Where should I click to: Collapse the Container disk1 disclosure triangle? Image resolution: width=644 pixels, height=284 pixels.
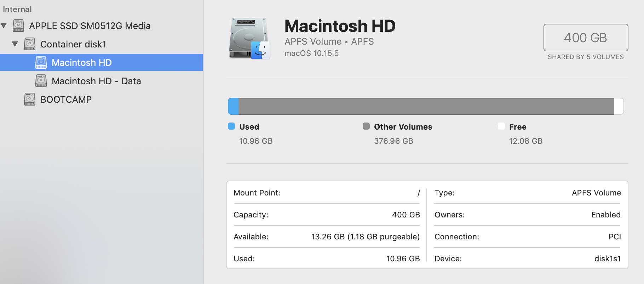[x=15, y=44]
